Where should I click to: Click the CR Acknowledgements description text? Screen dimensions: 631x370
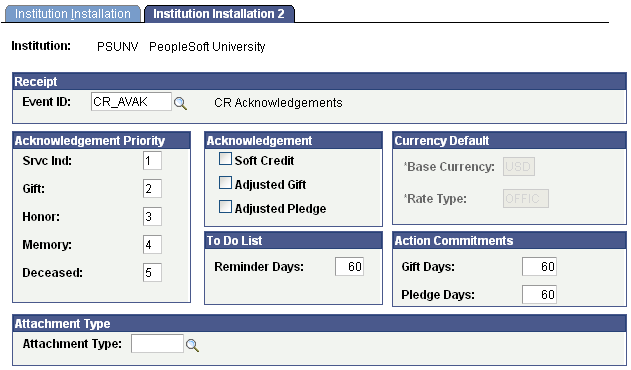(278, 103)
